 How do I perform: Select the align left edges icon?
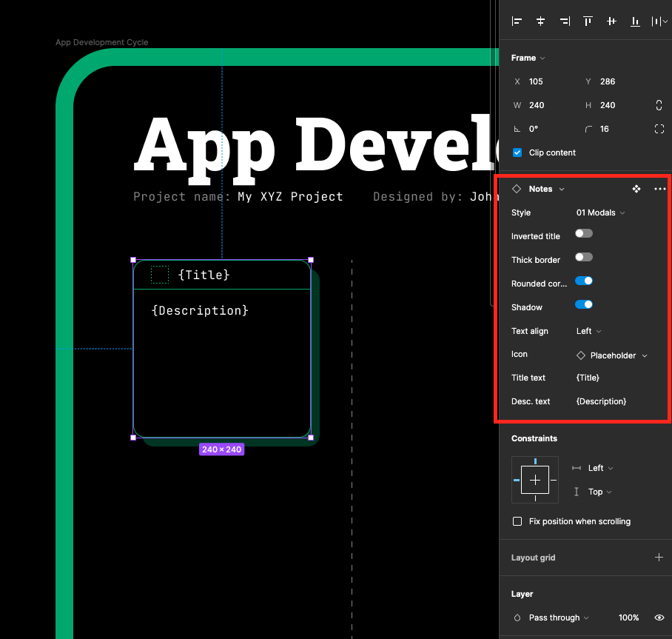516,21
